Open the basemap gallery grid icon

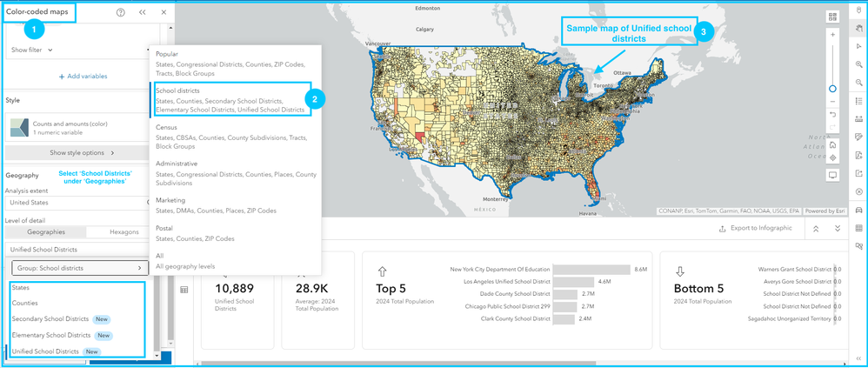[x=832, y=17]
